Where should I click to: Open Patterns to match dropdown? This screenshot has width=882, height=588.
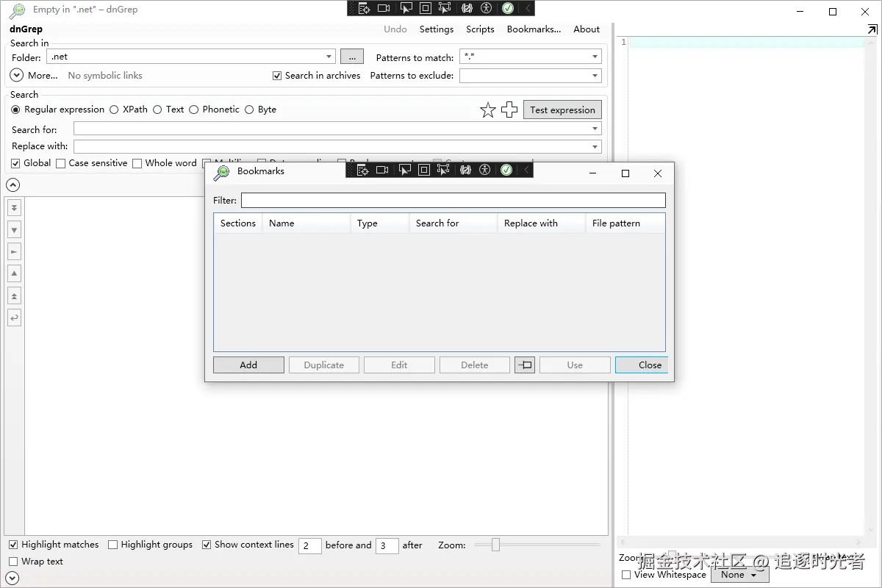(595, 57)
